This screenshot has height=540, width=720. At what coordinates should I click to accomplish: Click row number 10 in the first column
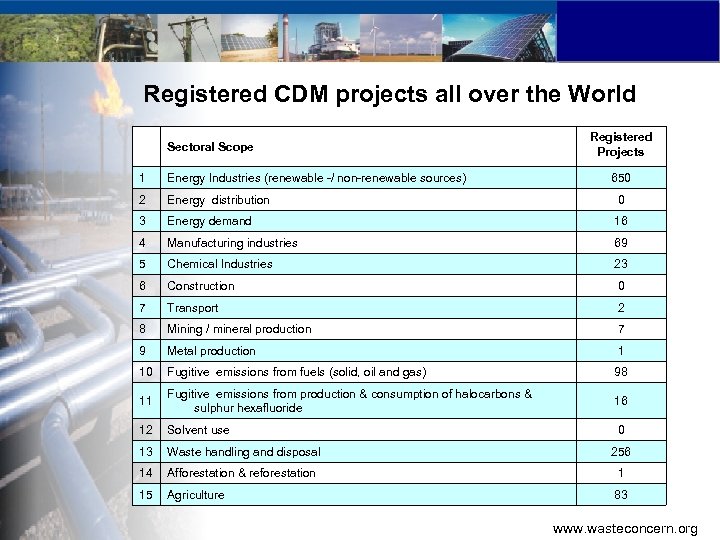click(x=146, y=372)
